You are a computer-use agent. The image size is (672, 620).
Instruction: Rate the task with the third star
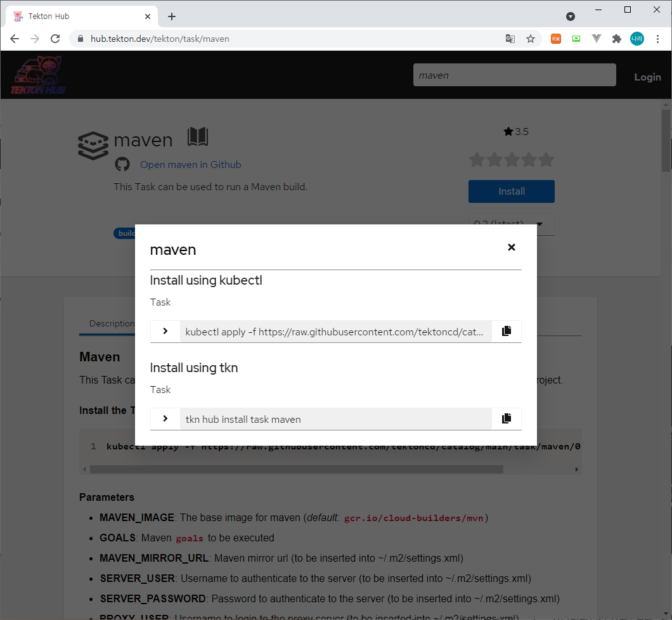click(512, 160)
